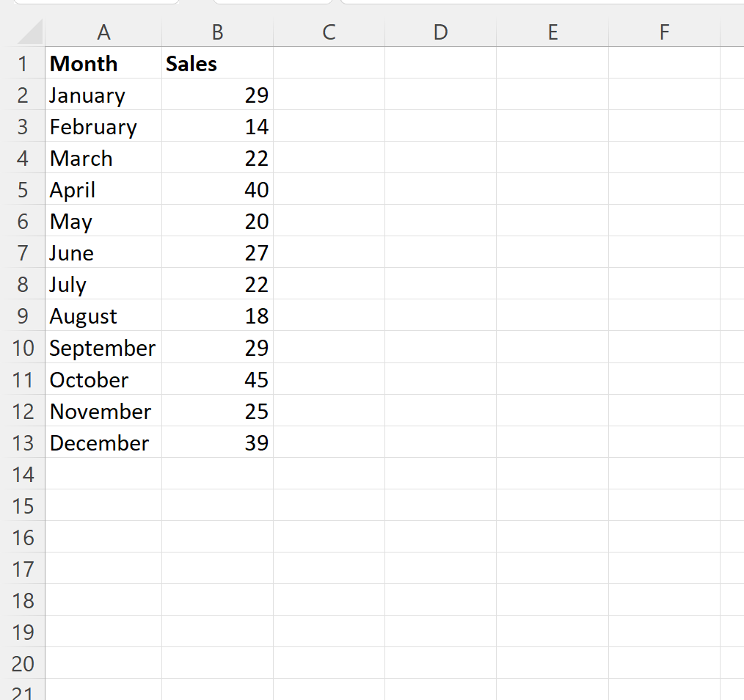Image resolution: width=744 pixels, height=700 pixels.
Task: Select column D header
Action: point(440,32)
